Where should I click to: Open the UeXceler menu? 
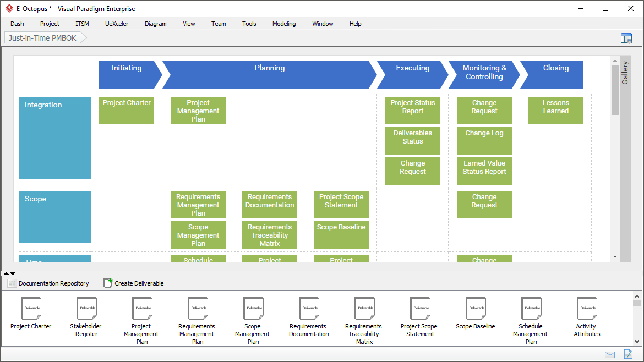coord(117,24)
